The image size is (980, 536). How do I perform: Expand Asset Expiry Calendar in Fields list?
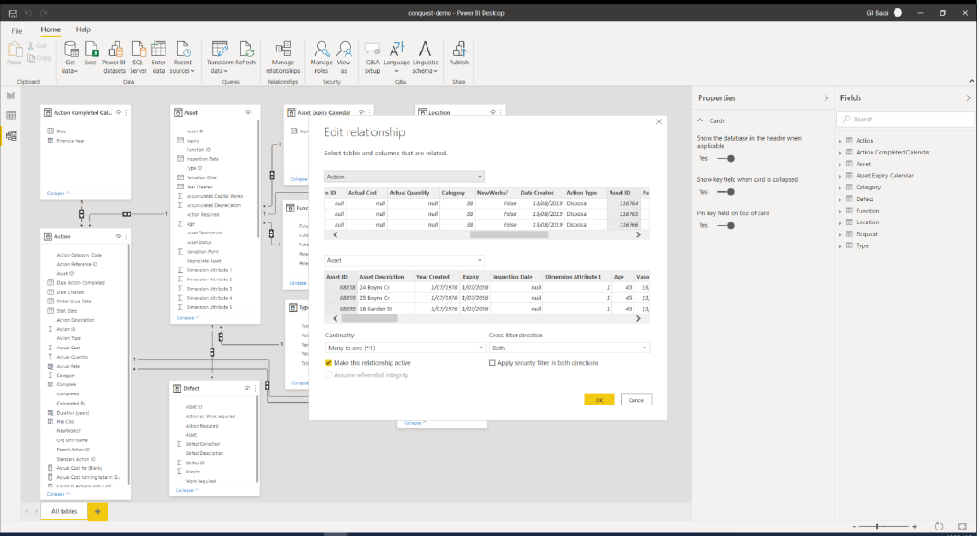(840, 177)
